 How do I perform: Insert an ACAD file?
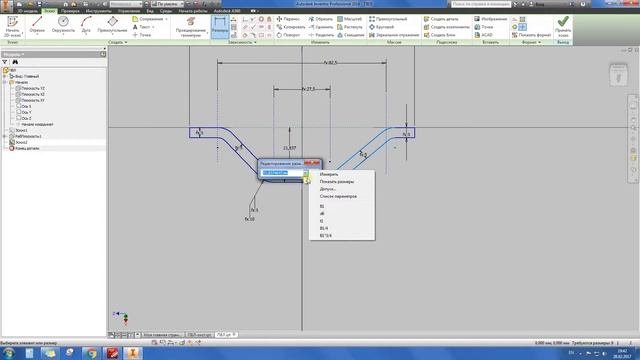[x=483, y=35]
